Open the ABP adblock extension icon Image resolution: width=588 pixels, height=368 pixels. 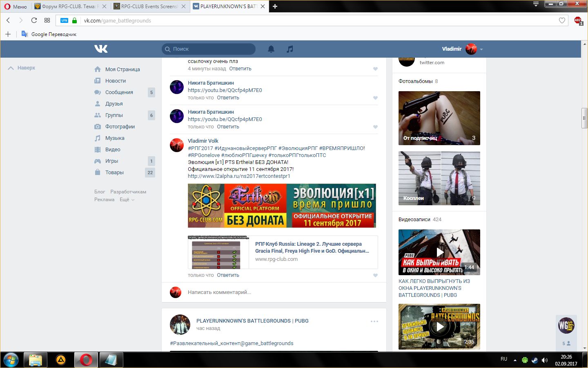click(578, 20)
